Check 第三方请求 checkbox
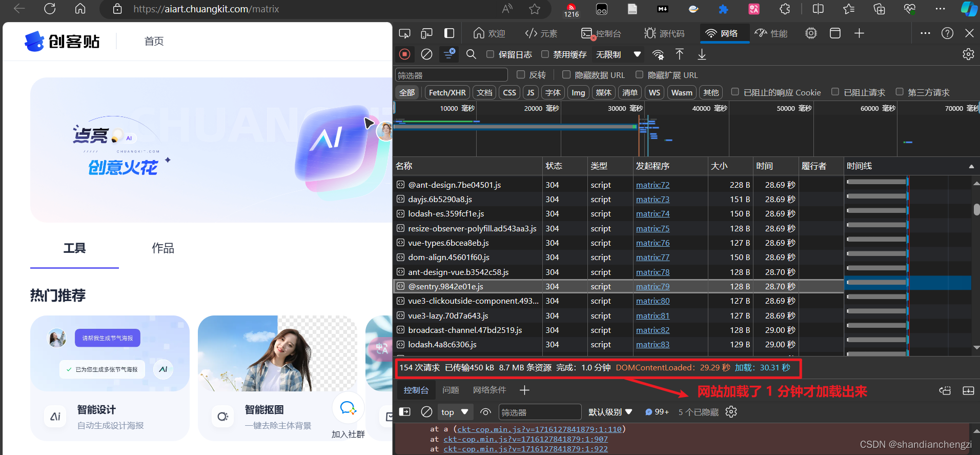This screenshot has height=455, width=980. pyautogui.click(x=900, y=92)
